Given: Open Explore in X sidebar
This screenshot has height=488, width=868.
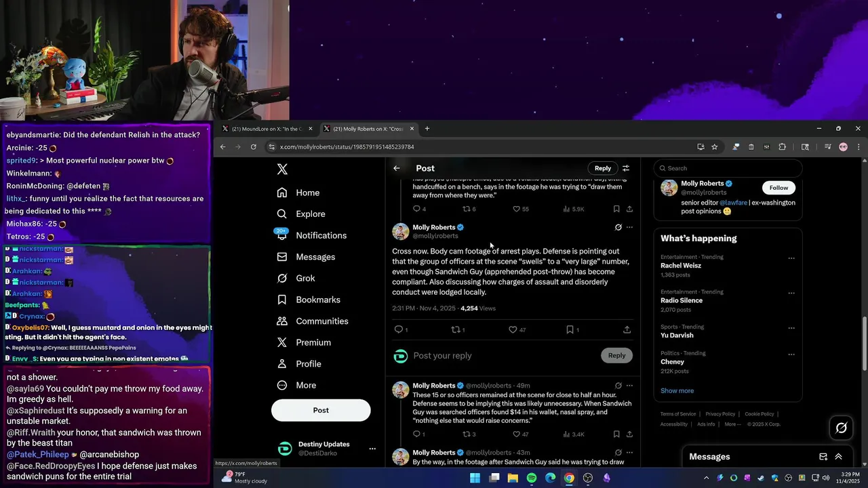Looking at the screenshot, I should (x=301, y=214).
